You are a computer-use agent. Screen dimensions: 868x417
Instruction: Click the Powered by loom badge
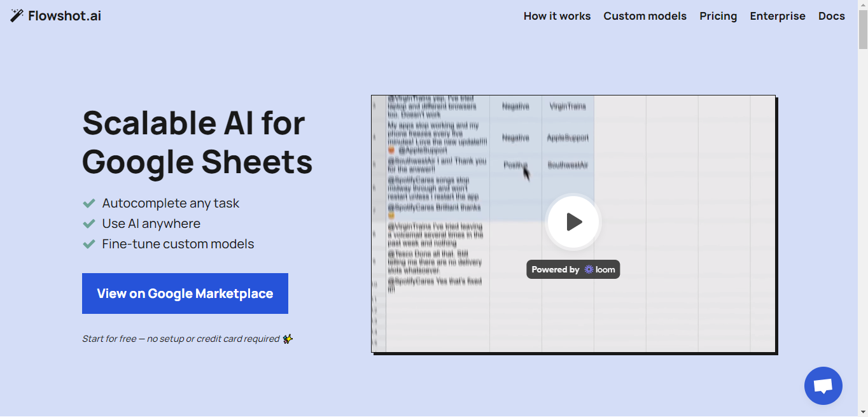pos(573,269)
